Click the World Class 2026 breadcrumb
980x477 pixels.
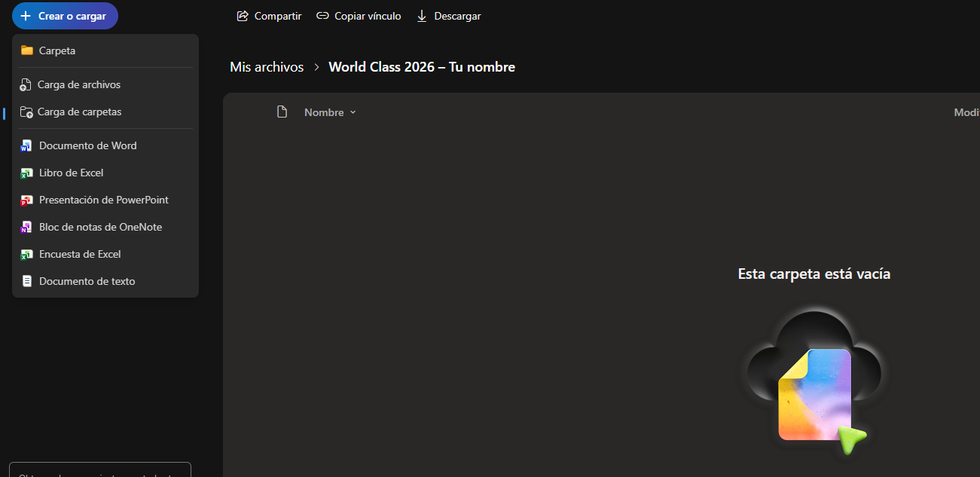421,66
